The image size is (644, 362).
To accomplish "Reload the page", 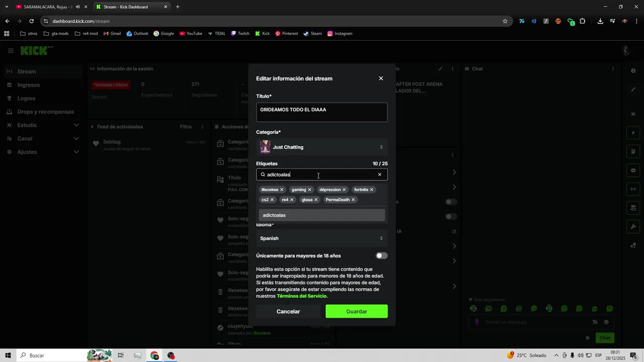I will tap(31, 21).
